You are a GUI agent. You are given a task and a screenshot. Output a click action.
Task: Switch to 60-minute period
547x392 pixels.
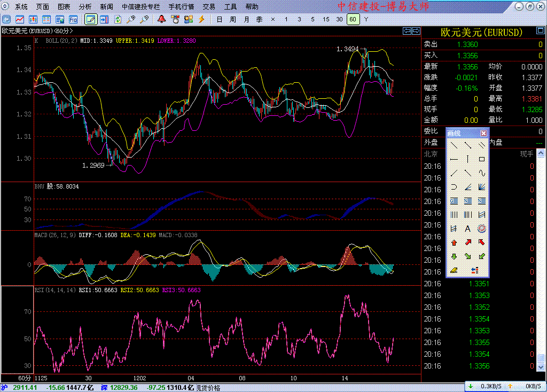pos(352,19)
